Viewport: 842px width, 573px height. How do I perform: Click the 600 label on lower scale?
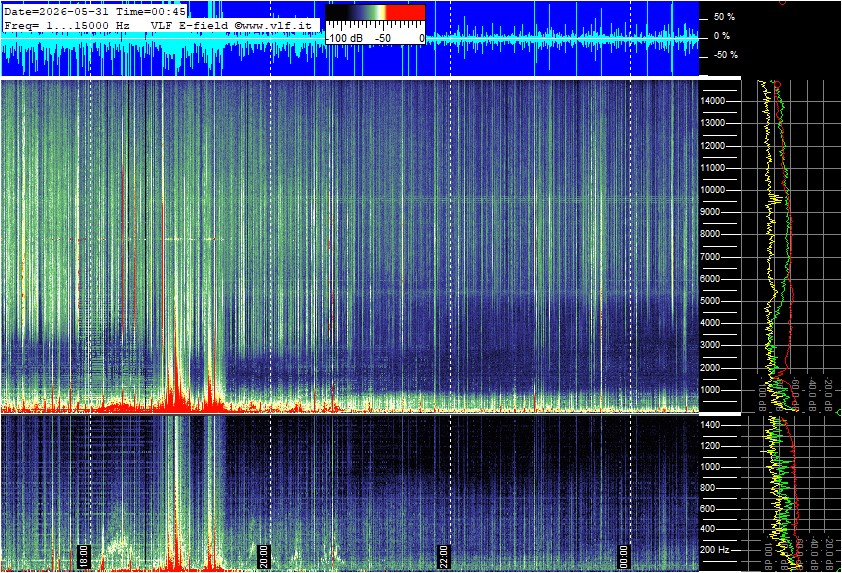(708, 509)
